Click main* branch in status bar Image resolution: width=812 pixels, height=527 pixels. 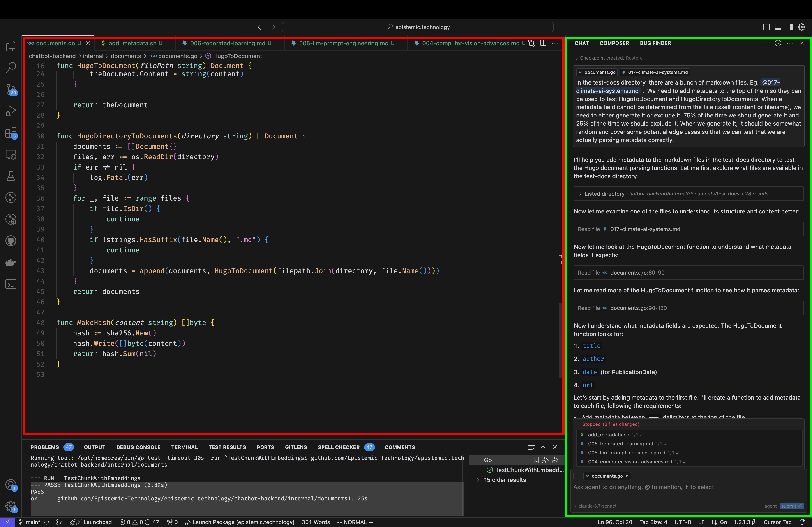[29, 522]
